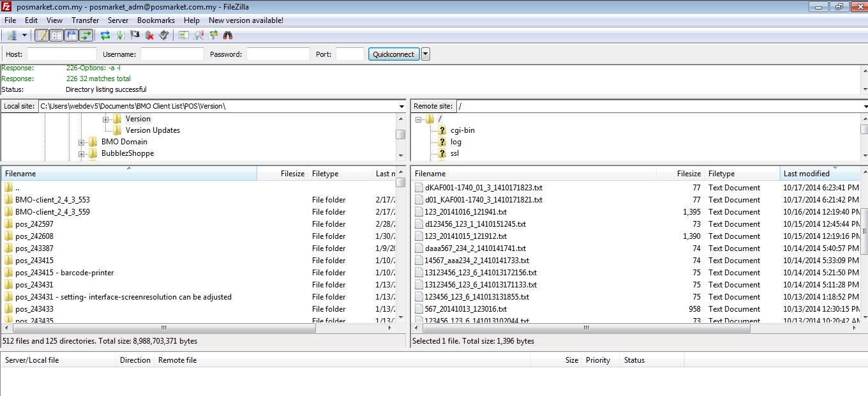
Task: Select folder BMO-client_2_4_3_559
Action: (x=198, y=212)
